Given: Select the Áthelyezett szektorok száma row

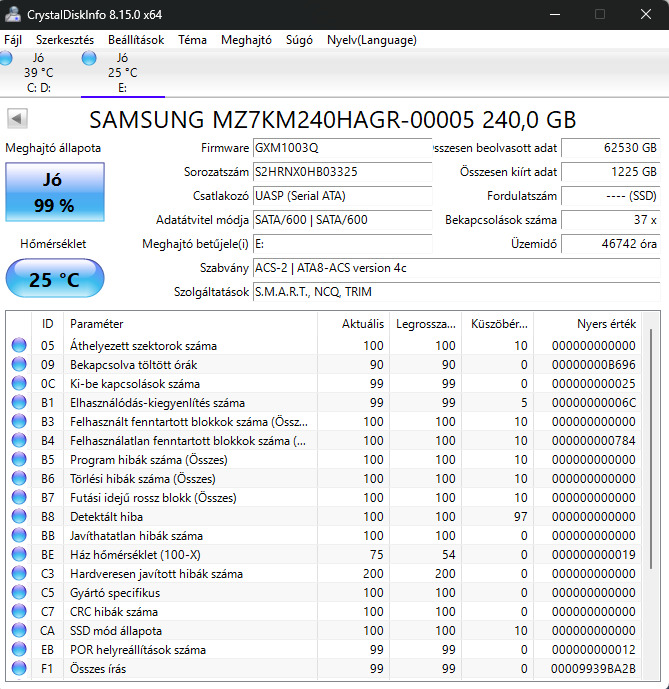Looking at the screenshot, I should pyautogui.click(x=324, y=345).
